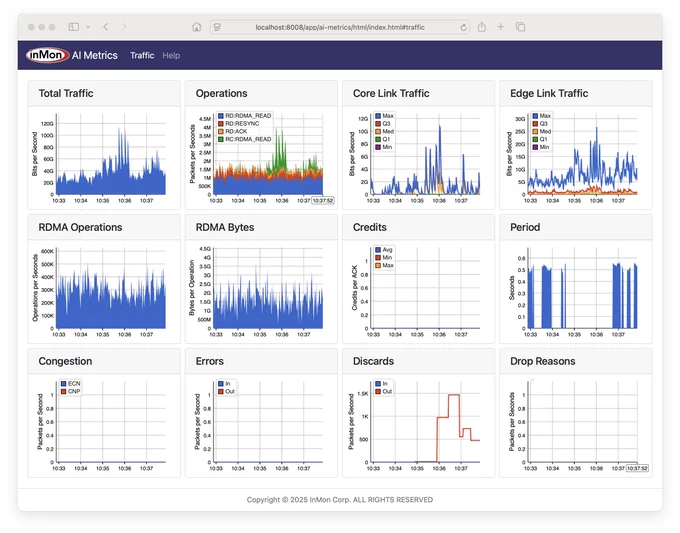Open the sidebar options dropdown chevron
Screen dimensions: 680x533
coord(88,27)
